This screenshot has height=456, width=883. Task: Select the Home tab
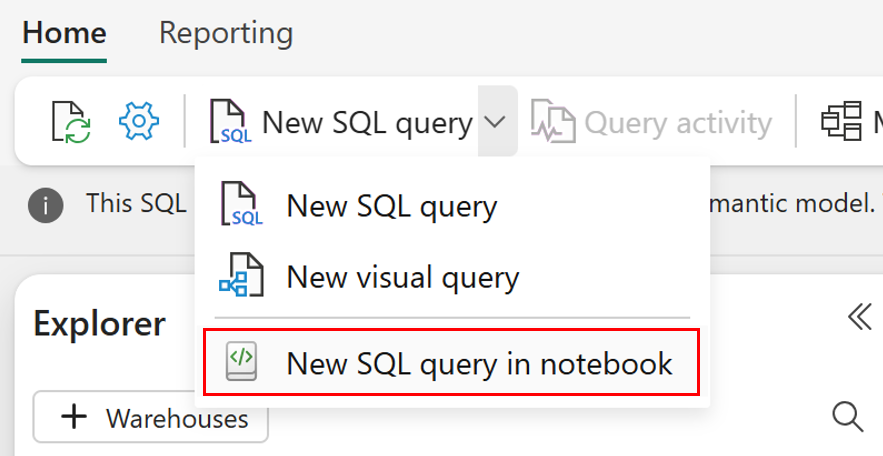(64, 33)
